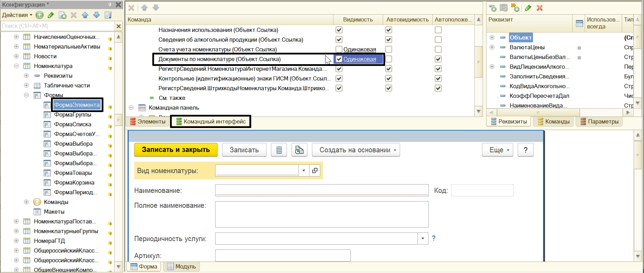Click the document icon left of Создать на основании
This screenshot has width=644, height=273.
299,150
